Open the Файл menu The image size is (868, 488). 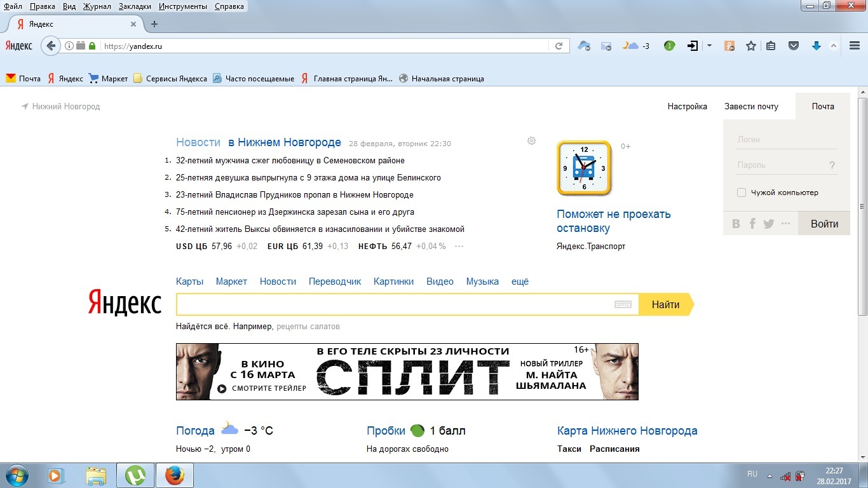tap(13, 6)
